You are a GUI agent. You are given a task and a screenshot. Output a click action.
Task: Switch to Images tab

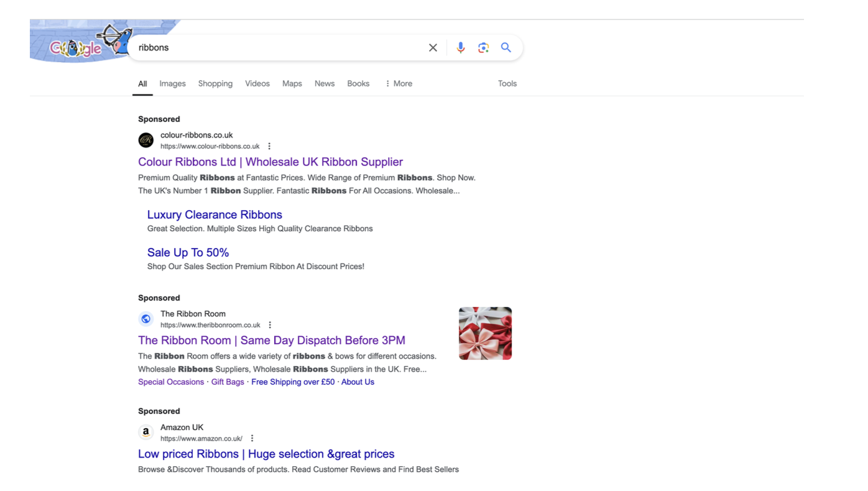[x=172, y=84]
